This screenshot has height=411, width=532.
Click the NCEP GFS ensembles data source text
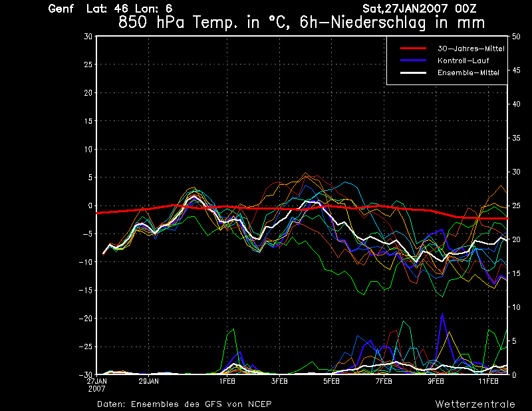(x=184, y=404)
